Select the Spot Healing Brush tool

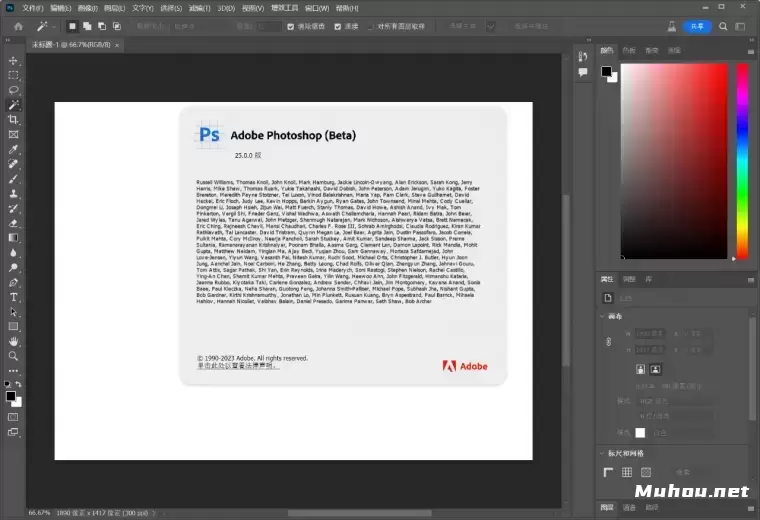point(13,164)
